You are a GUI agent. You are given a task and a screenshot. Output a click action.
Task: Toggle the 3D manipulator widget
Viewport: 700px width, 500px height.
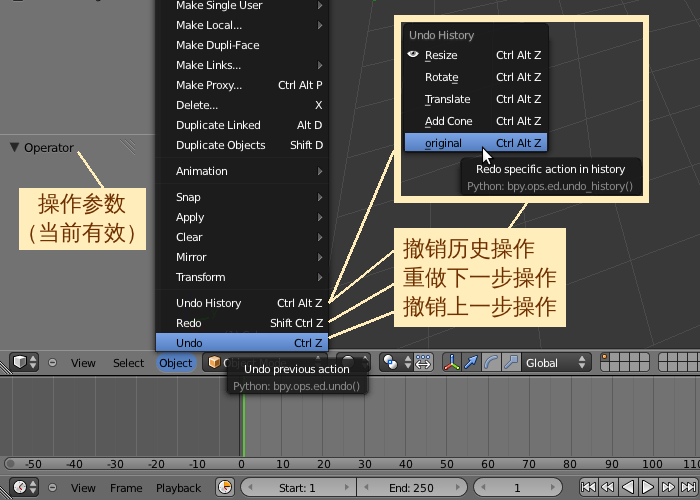click(451, 362)
